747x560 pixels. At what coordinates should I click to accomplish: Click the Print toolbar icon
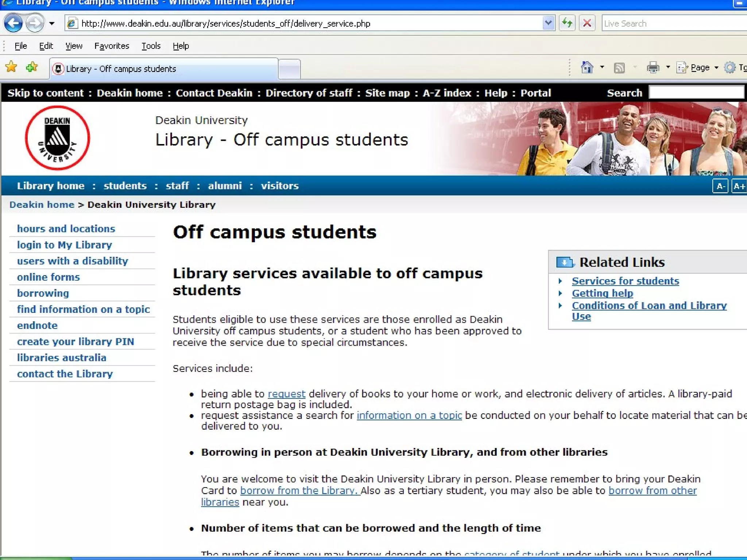pyautogui.click(x=653, y=68)
